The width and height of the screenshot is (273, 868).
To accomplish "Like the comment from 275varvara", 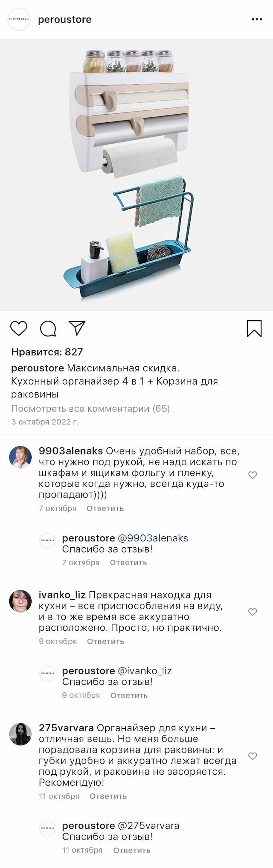I will point(253,756).
